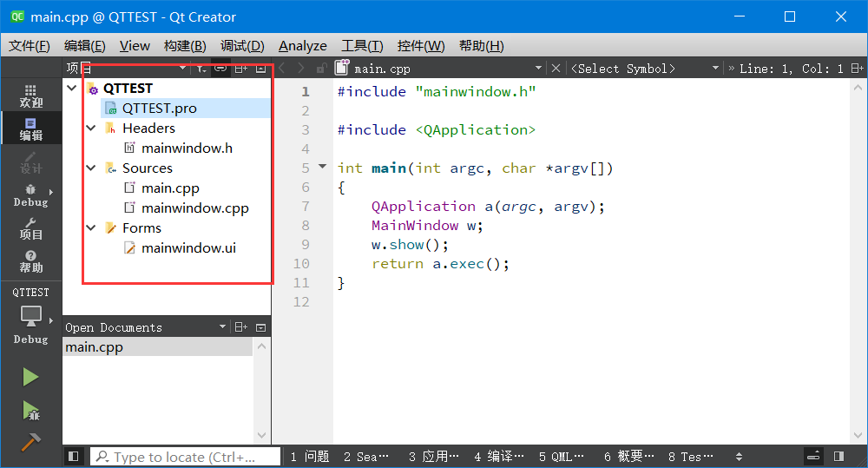Split the Projects pane
868x468 pixels.
click(x=240, y=69)
